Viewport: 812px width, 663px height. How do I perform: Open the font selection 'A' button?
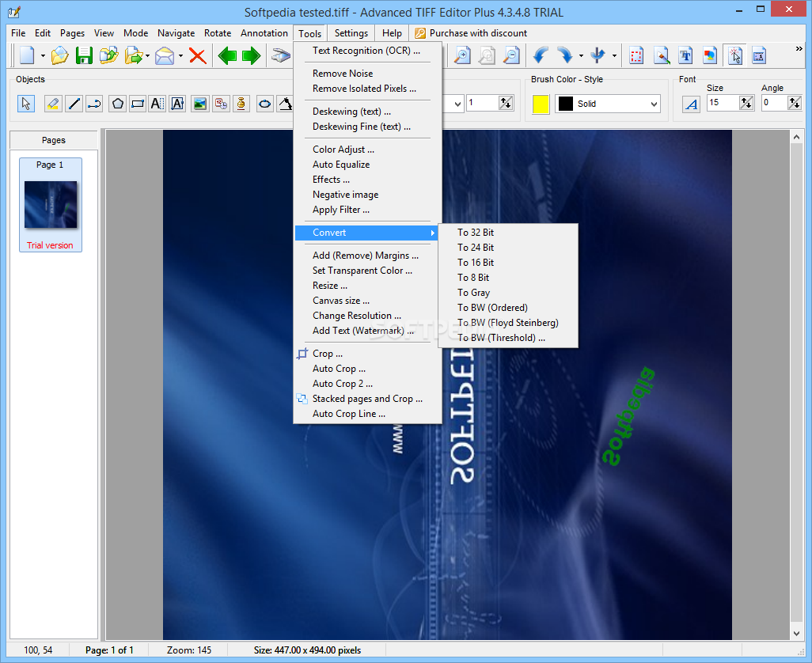pyautogui.click(x=692, y=104)
